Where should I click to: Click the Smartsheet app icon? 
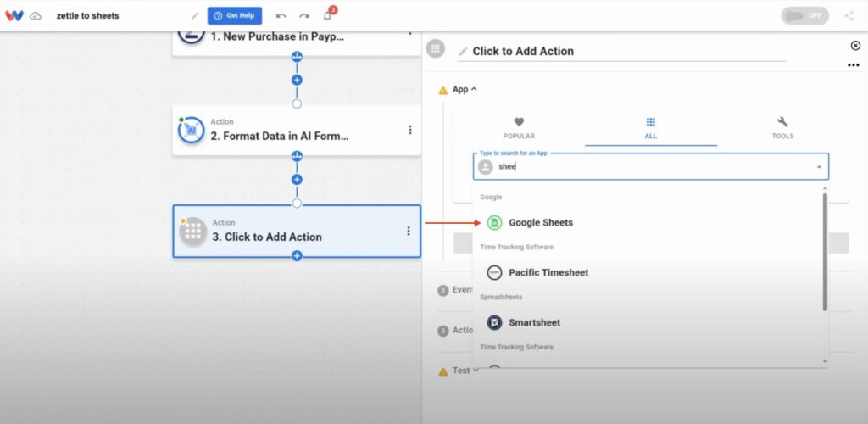pyautogui.click(x=494, y=322)
